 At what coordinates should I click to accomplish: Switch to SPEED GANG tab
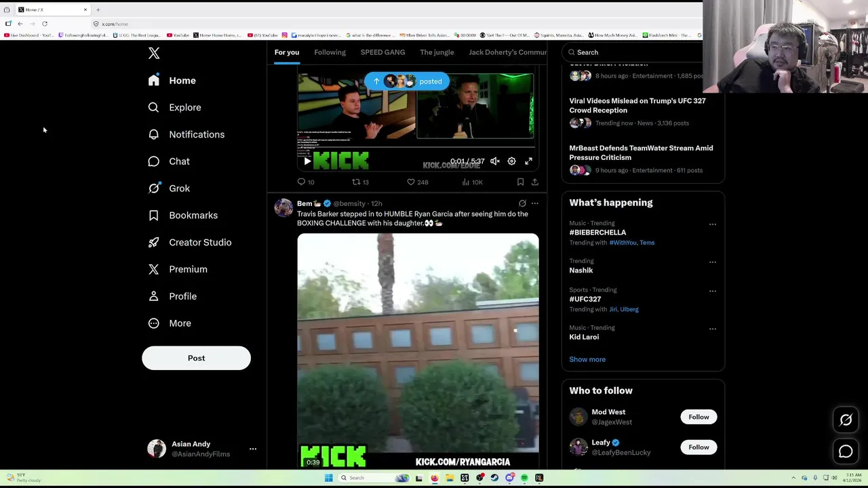coord(382,52)
